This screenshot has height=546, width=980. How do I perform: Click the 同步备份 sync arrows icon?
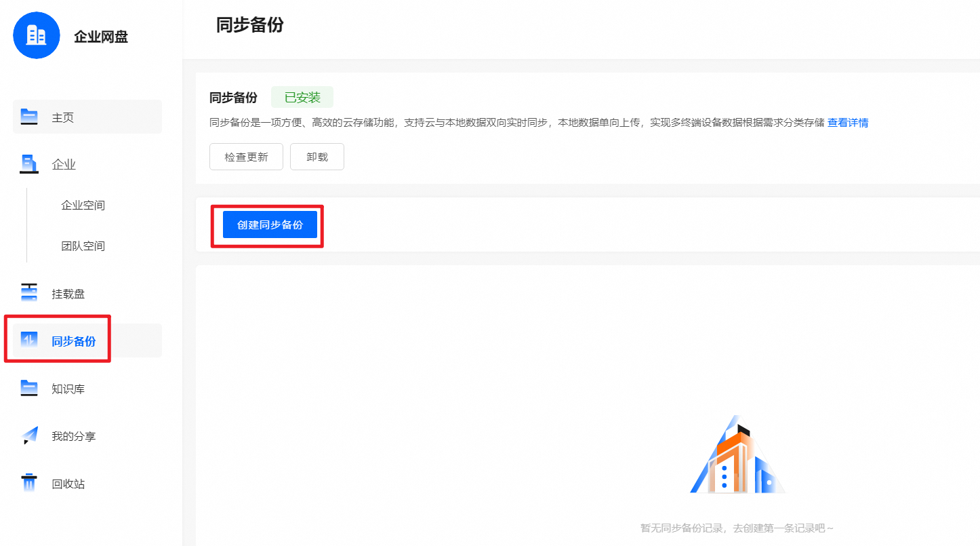coord(29,340)
